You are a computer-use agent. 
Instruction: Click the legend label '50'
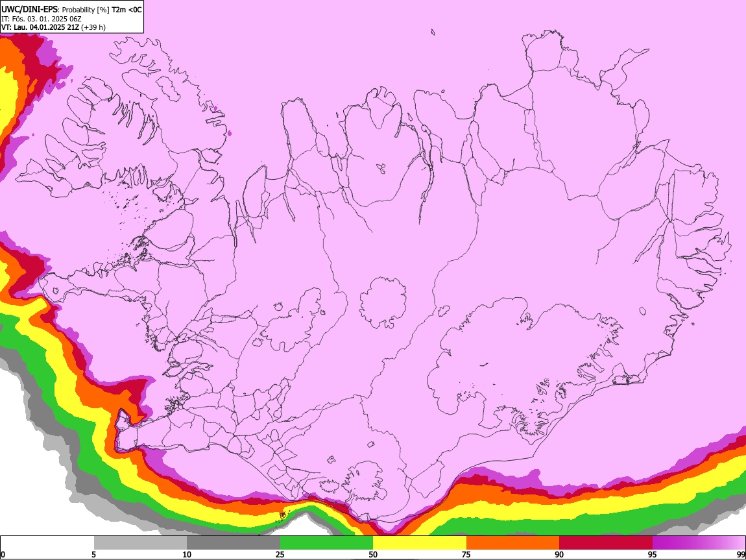pyautogui.click(x=373, y=554)
